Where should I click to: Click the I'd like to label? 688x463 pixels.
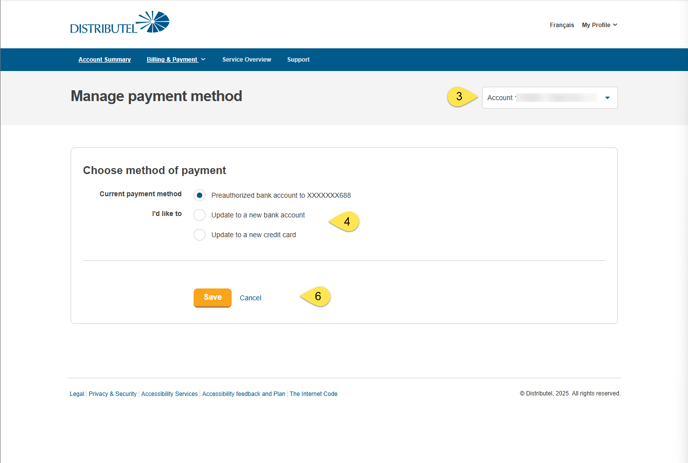point(167,214)
